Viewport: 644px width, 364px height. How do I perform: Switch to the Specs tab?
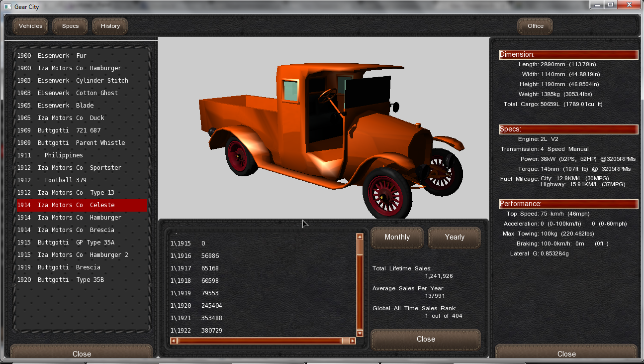click(x=70, y=26)
